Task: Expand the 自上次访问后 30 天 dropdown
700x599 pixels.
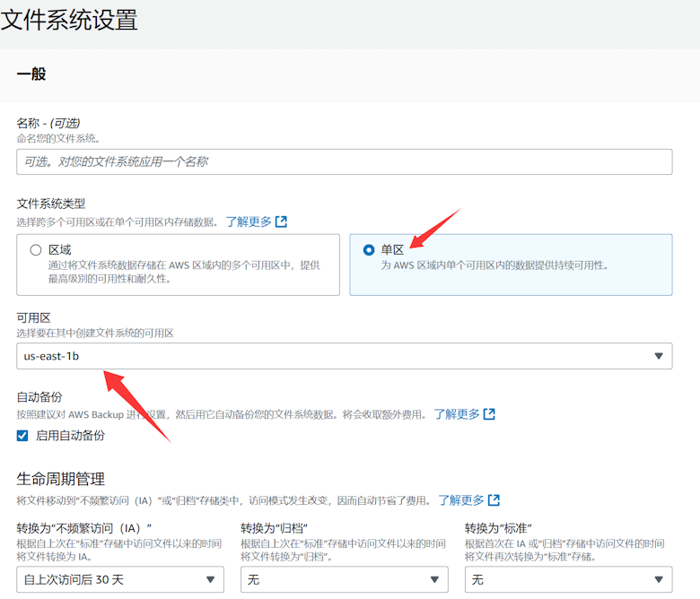Action: coord(120,580)
